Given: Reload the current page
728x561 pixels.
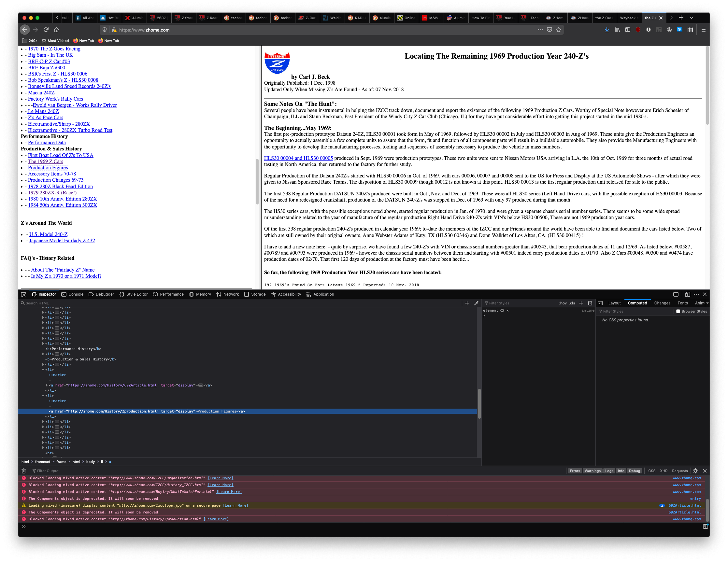Looking at the screenshot, I should pyautogui.click(x=46, y=30).
